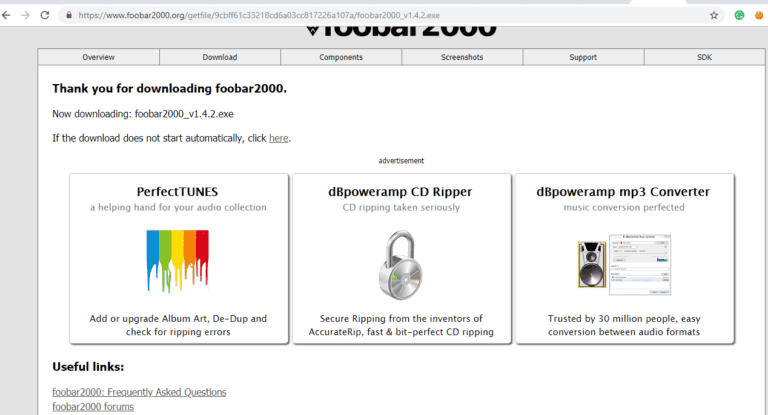Open the Overview tab
Image resolution: width=768 pixels, height=415 pixels.
98,57
